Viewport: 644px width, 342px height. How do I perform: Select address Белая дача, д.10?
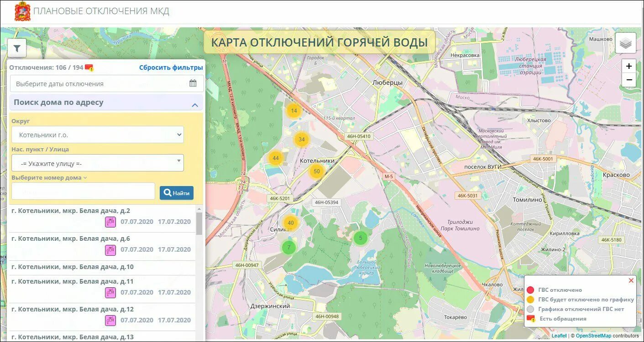(x=73, y=267)
